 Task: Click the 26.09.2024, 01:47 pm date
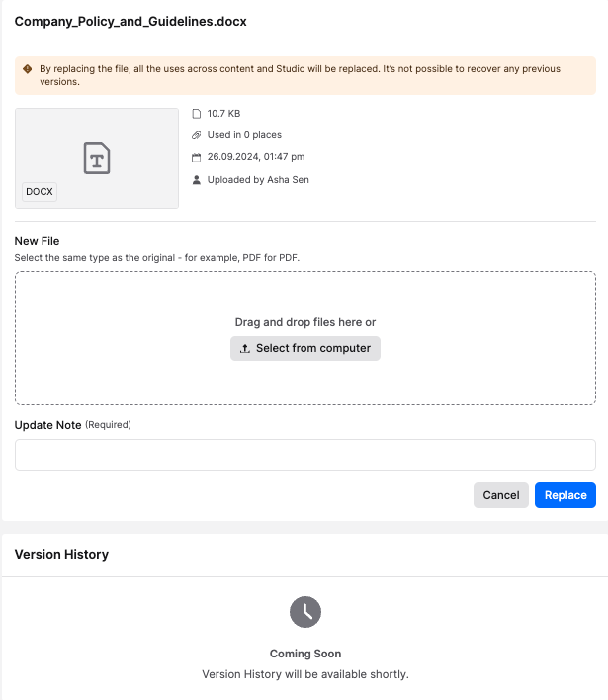click(x=256, y=157)
